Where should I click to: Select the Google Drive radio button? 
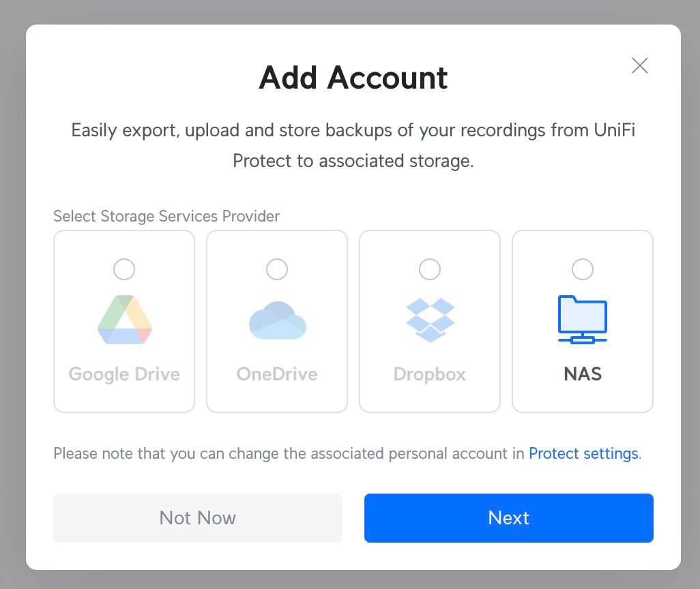(x=124, y=269)
